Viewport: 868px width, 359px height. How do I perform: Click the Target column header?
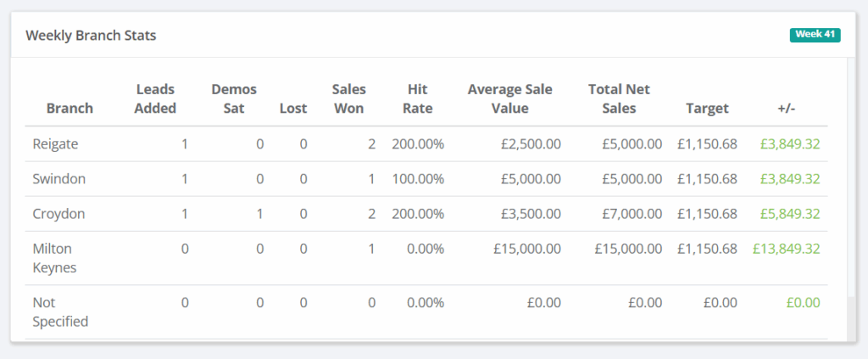(707, 108)
